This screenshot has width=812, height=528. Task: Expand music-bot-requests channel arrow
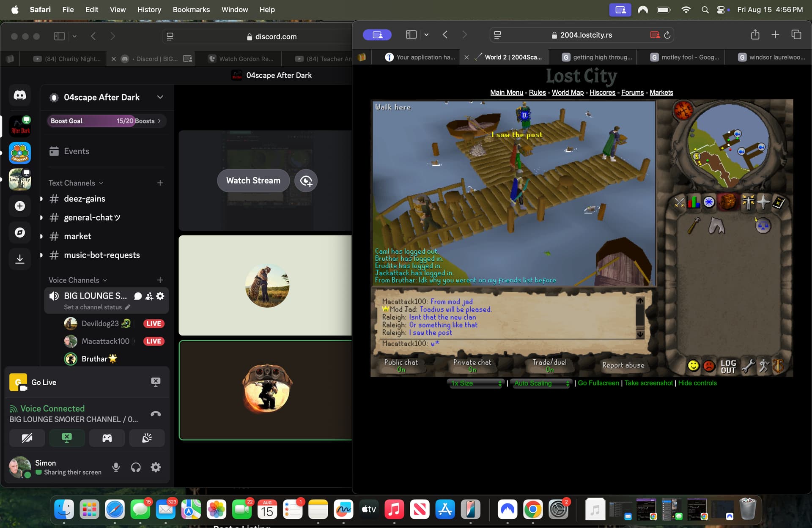41,255
